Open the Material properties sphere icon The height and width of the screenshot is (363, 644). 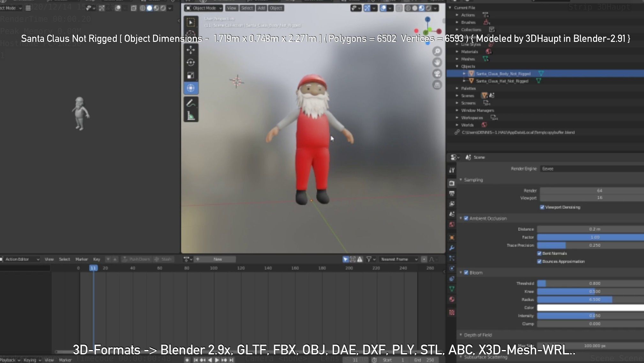(452, 299)
